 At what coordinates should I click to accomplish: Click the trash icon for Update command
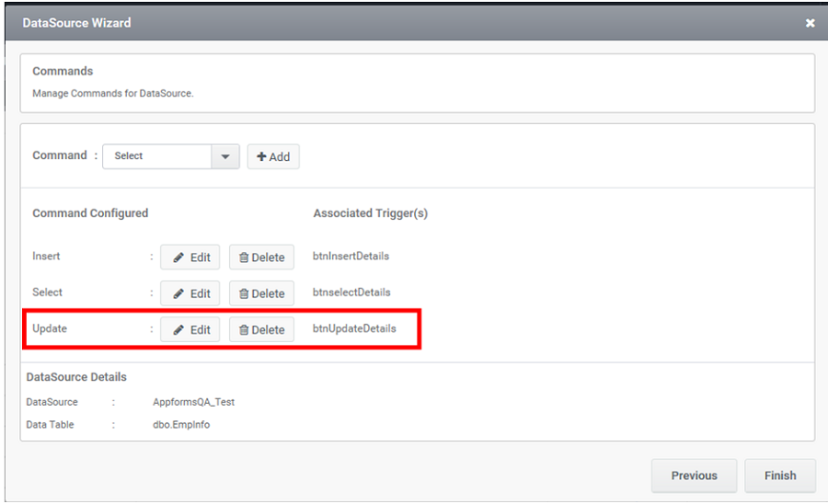(244, 330)
